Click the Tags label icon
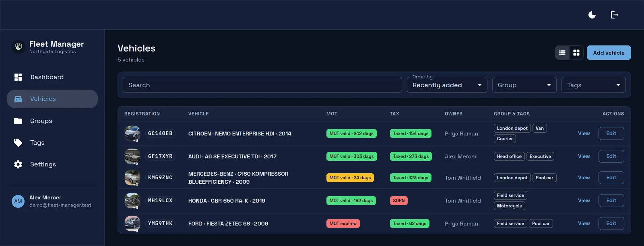Image resolution: width=644 pixels, height=246 pixels. 18,143
